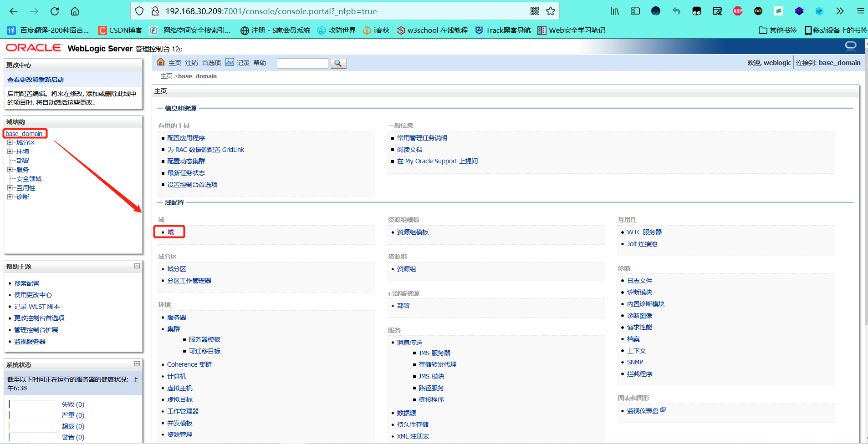Viewport: 868px width, 444px height.
Task: Open the 日志文件 link under 诊断
Action: [x=639, y=281]
